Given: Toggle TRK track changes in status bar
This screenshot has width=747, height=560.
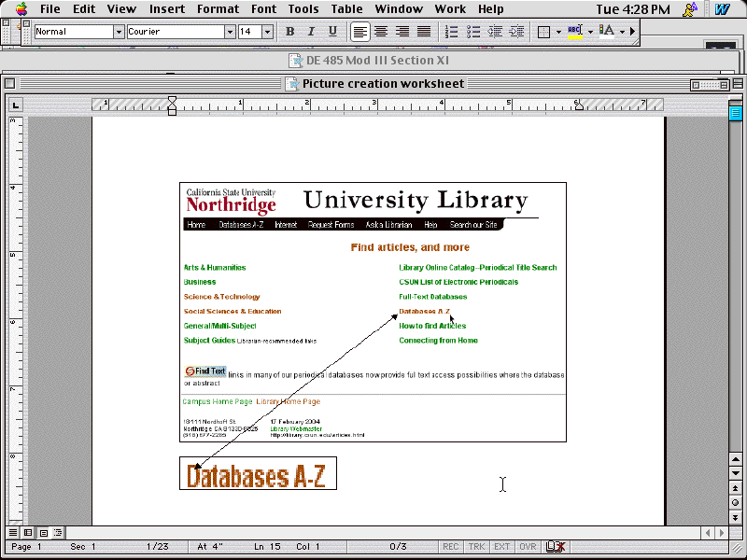Looking at the screenshot, I should point(476,547).
